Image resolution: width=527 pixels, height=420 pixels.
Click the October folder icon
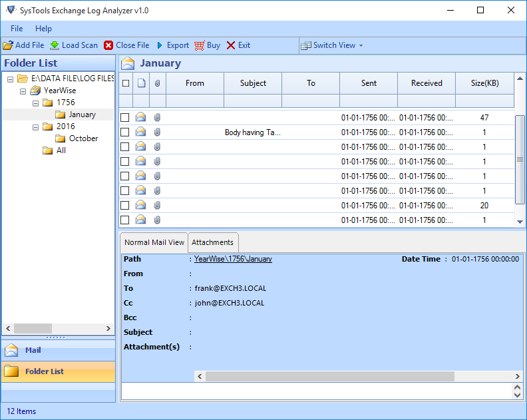click(60, 138)
